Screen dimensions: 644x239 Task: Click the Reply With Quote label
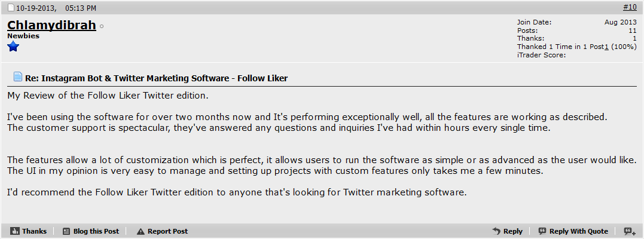579,231
